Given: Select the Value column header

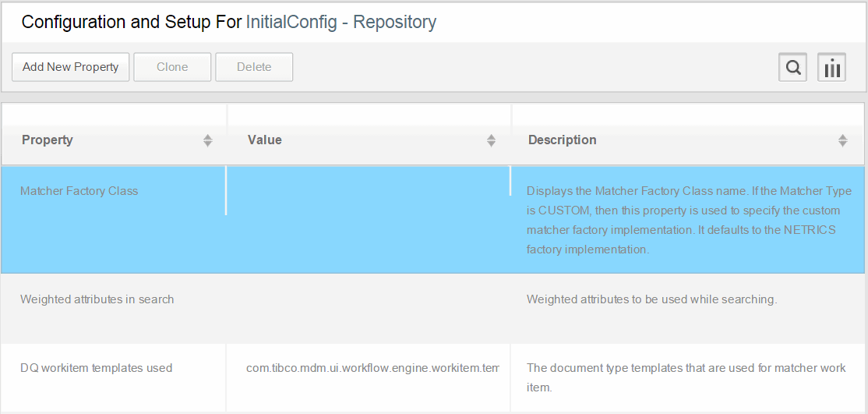Looking at the screenshot, I should (x=369, y=140).
